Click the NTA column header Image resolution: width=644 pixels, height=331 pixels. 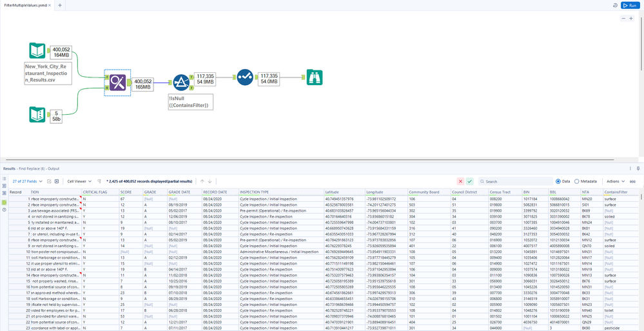591,192
